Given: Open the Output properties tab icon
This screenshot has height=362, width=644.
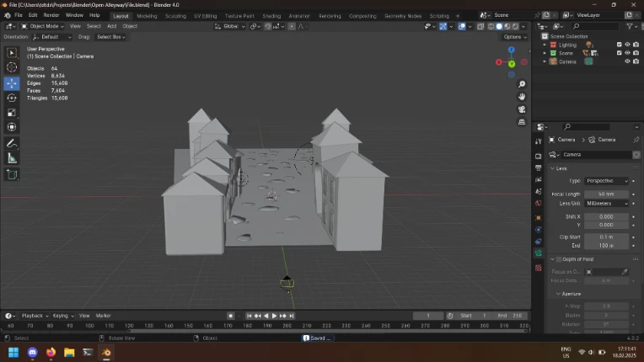Looking at the screenshot, I should click(539, 168).
